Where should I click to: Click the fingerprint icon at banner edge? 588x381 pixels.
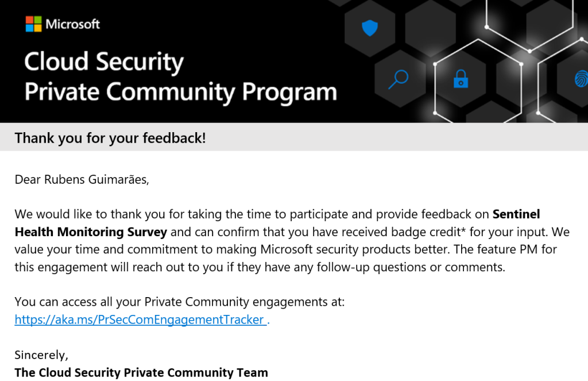pos(581,79)
